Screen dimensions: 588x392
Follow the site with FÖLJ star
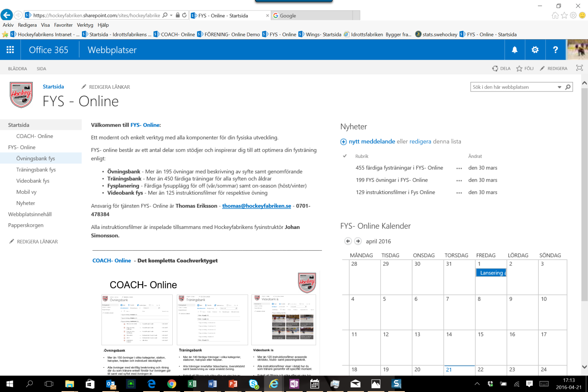tap(525, 69)
